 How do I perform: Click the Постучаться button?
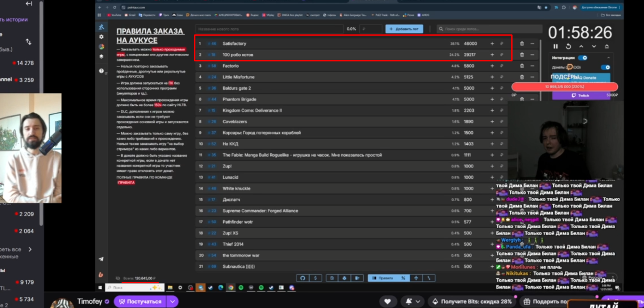(x=140, y=302)
